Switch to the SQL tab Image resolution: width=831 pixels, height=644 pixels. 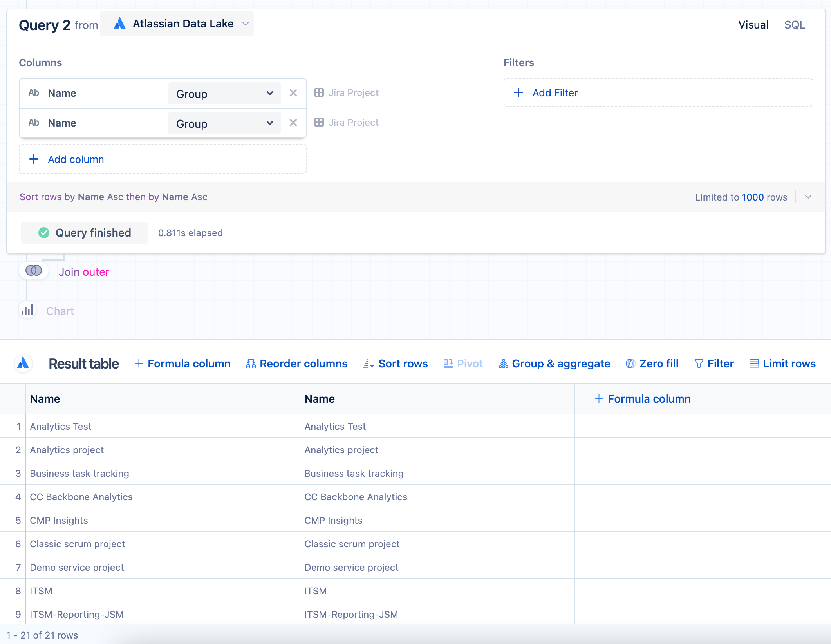pyautogui.click(x=795, y=25)
